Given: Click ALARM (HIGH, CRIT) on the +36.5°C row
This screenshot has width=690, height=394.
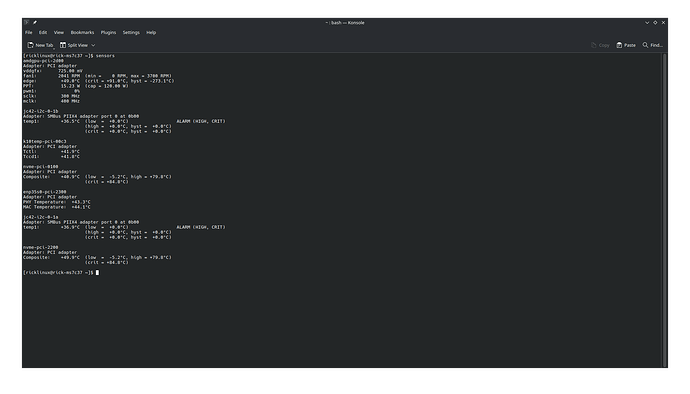Looking at the screenshot, I should (201, 122).
